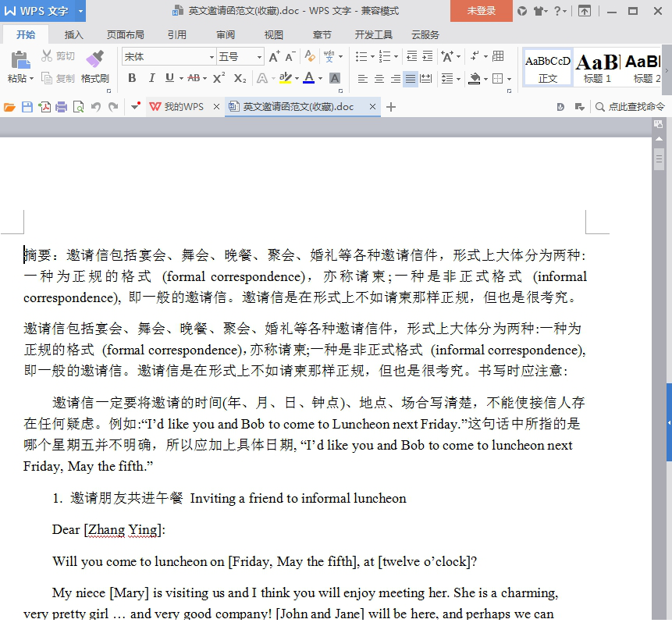Select center paragraph alignment

point(379,79)
